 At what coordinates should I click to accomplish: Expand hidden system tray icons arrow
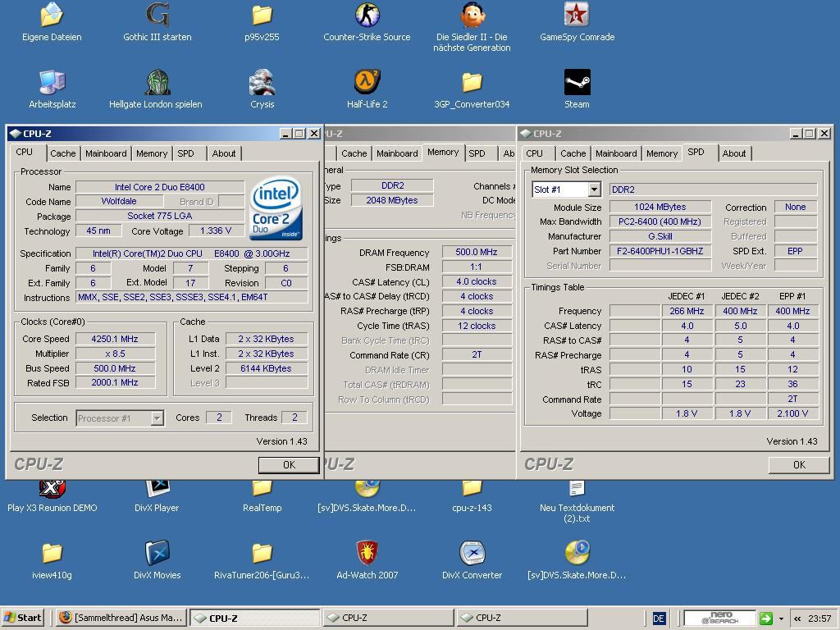point(797,619)
